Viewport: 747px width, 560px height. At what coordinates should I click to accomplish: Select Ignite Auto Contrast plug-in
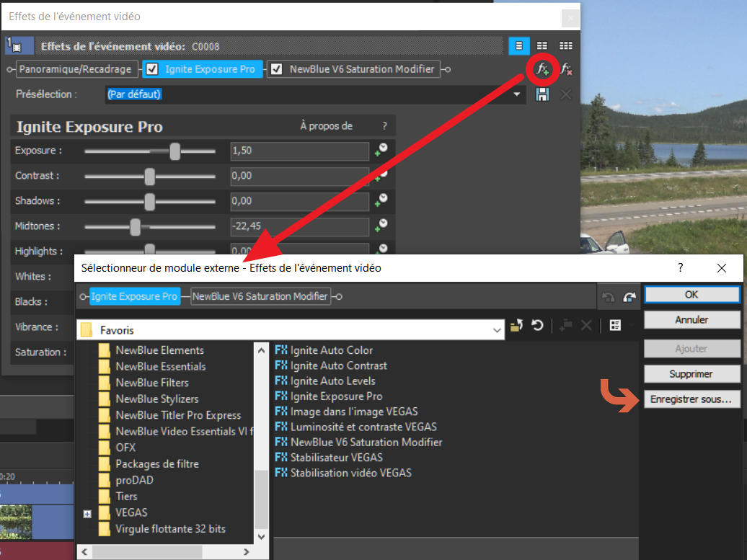(331, 365)
